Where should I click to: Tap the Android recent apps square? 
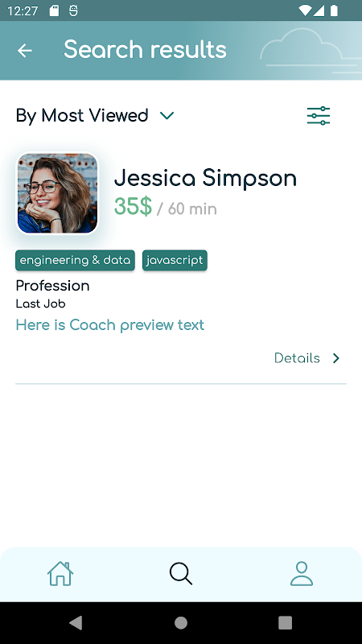point(286,622)
